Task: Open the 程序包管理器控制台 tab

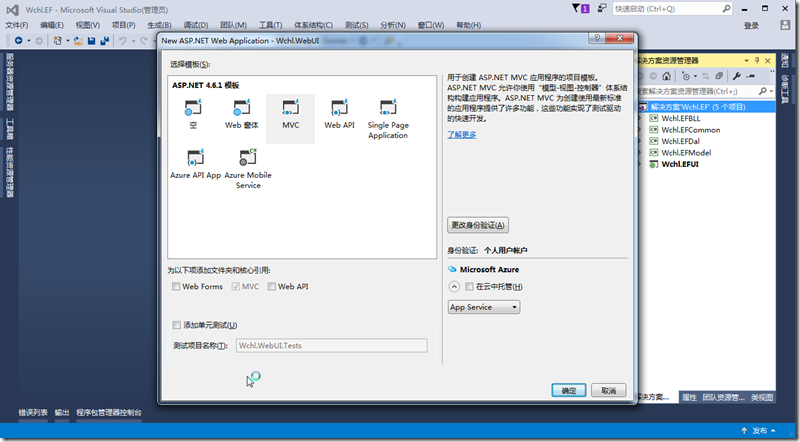Action: pyautogui.click(x=109, y=412)
